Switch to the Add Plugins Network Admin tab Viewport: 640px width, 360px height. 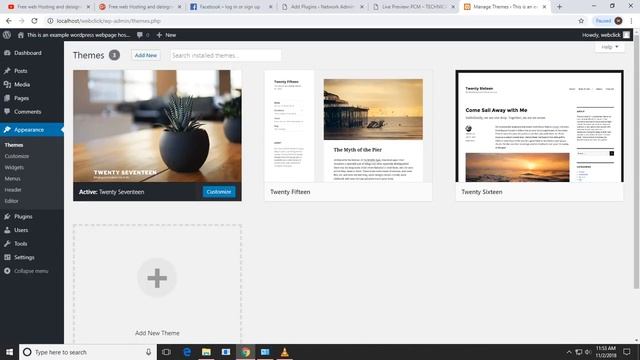click(x=322, y=7)
